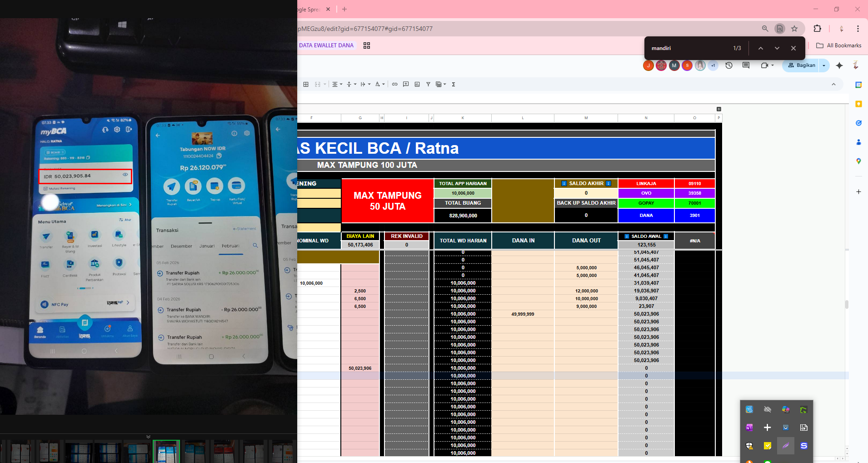Close the find bar
Screen dimensions: 868x463
pos(793,48)
